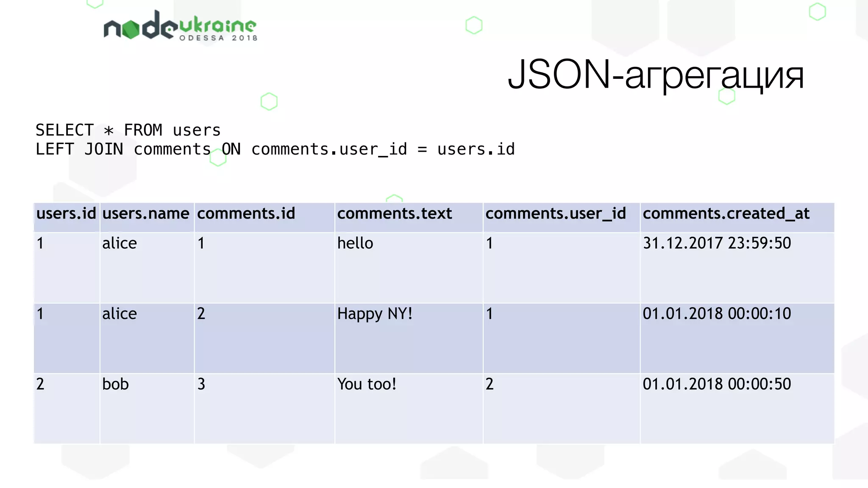Screen dimensions: 868x488
Task: Click the bob name cell
Action: click(147, 409)
